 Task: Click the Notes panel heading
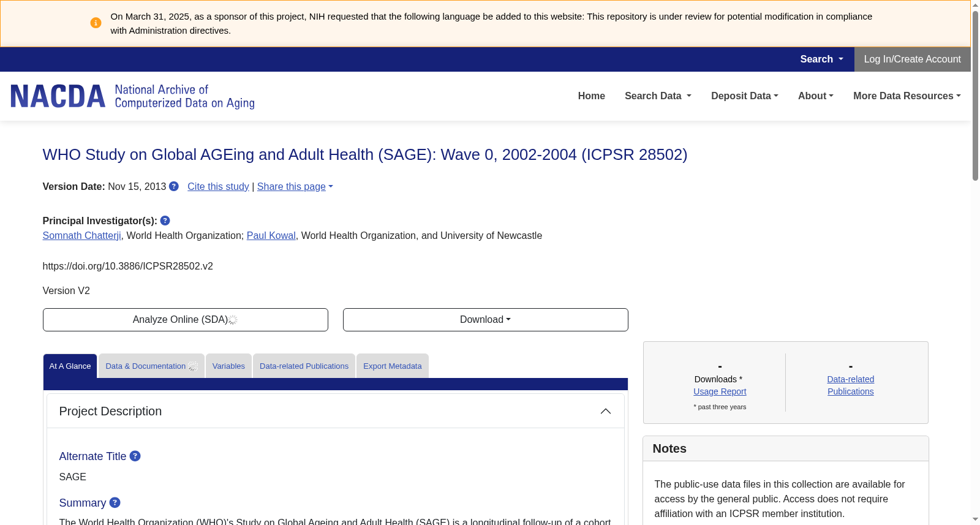(x=669, y=448)
